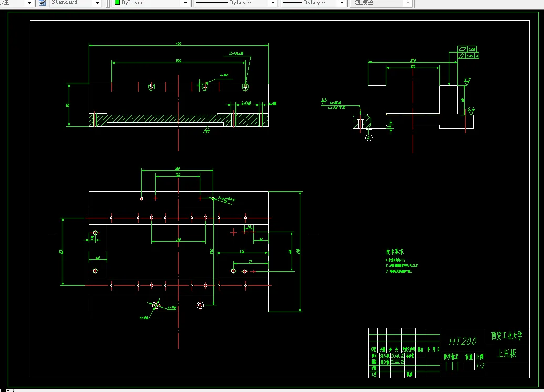Select the 上托板 part name text
The width and height of the screenshot is (544, 392).
click(x=507, y=354)
